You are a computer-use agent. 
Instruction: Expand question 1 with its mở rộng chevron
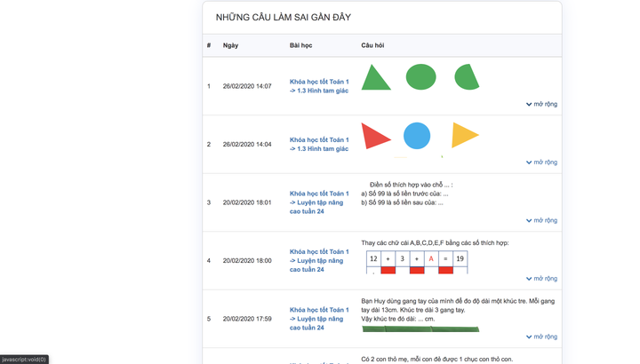[541, 104]
